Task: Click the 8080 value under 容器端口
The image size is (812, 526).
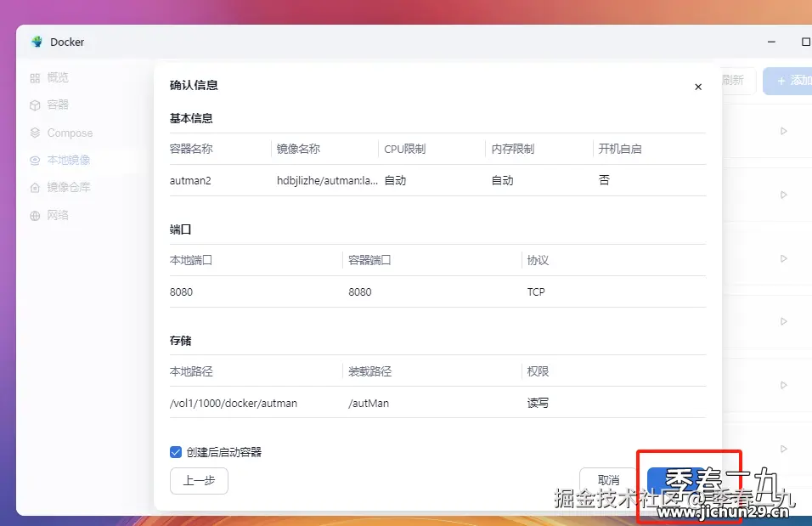Action: pyautogui.click(x=360, y=291)
